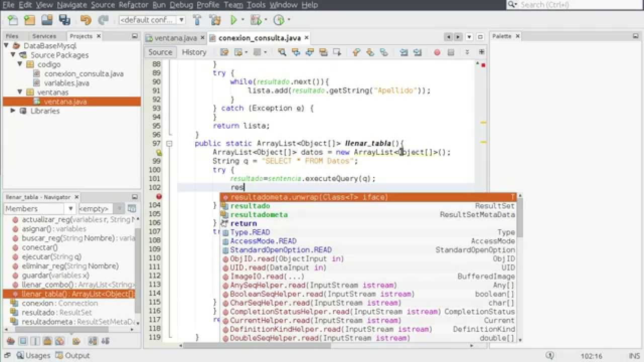This screenshot has height=362, width=644.
Task: Click the Source view button
Action: (x=160, y=52)
